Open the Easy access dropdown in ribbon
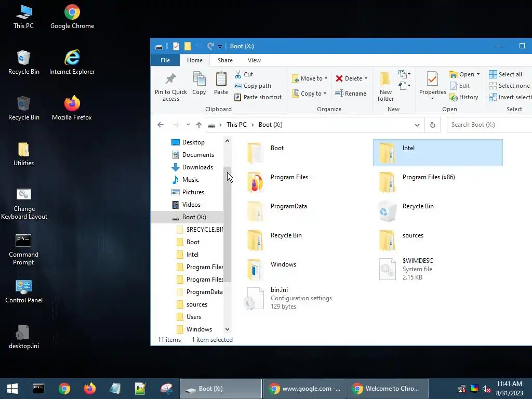 pos(404,86)
